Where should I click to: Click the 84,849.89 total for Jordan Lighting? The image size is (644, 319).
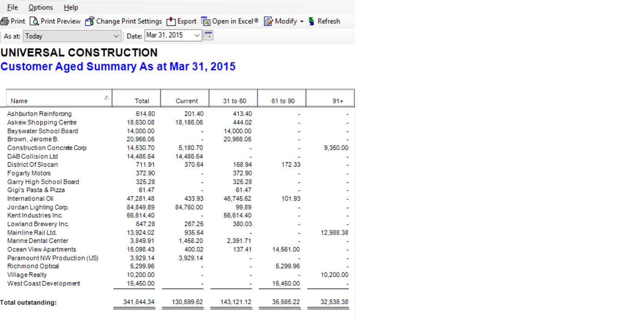click(141, 207)
